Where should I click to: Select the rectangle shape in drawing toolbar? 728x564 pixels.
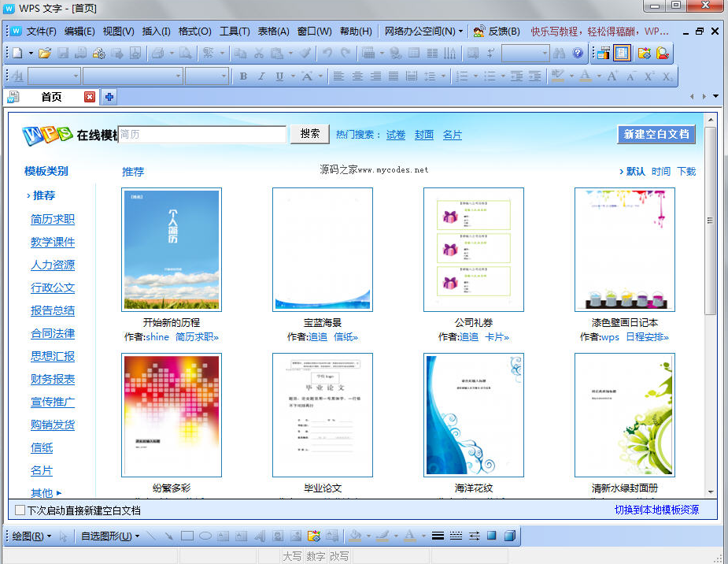coord(187,536)
